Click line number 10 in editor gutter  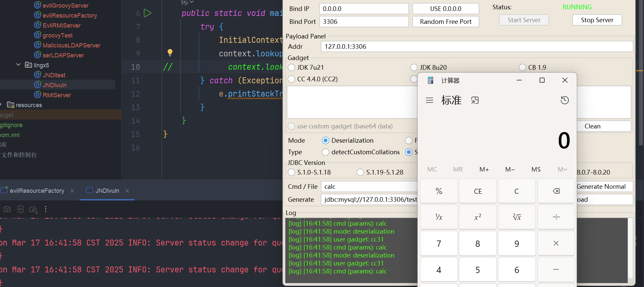(x=136, y=67)
